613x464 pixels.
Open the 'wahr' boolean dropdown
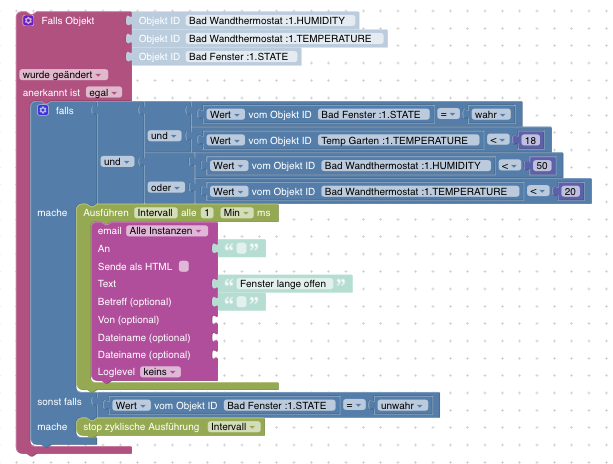tap(490, 115)
